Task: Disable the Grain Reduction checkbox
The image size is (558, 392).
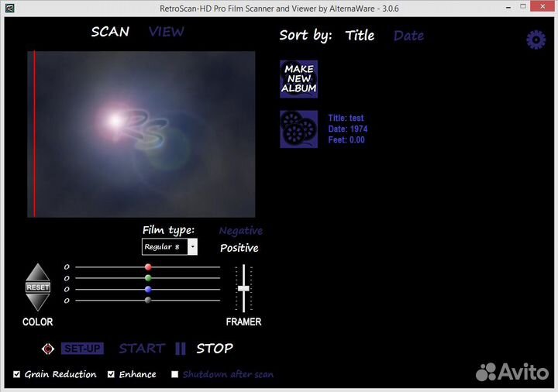Action: [17, 374]
